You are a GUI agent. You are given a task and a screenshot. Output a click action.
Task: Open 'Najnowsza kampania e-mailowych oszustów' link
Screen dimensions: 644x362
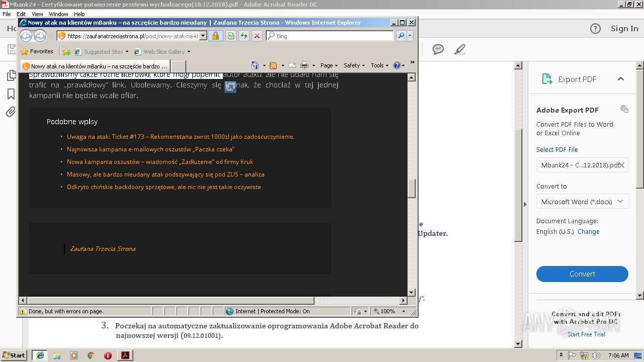pyautogui.click(x=150, y=149)
